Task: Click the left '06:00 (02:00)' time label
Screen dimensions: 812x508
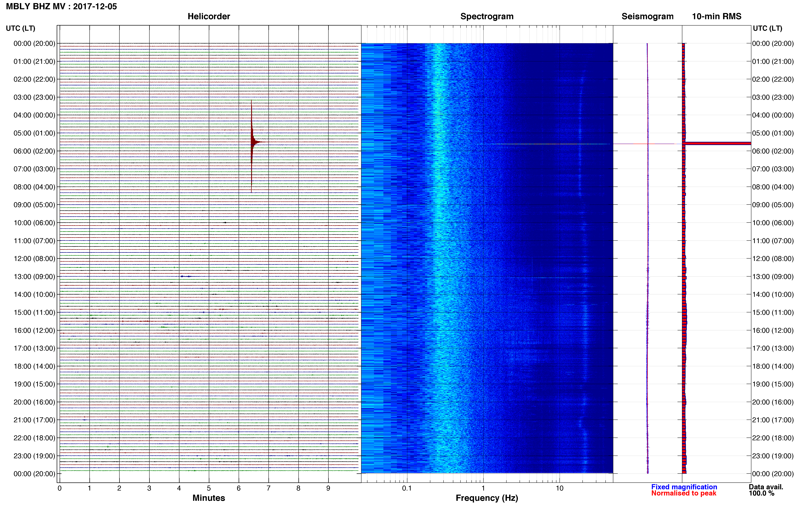Action: [x=34, y=151]
